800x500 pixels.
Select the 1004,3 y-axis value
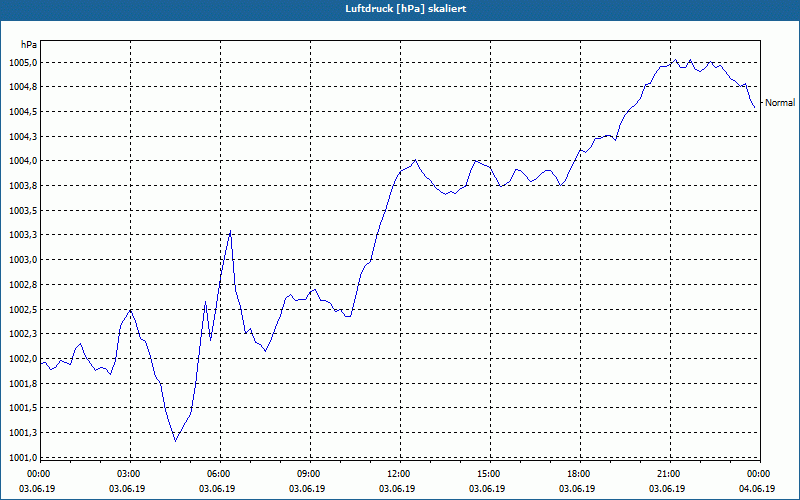[23, 136]
